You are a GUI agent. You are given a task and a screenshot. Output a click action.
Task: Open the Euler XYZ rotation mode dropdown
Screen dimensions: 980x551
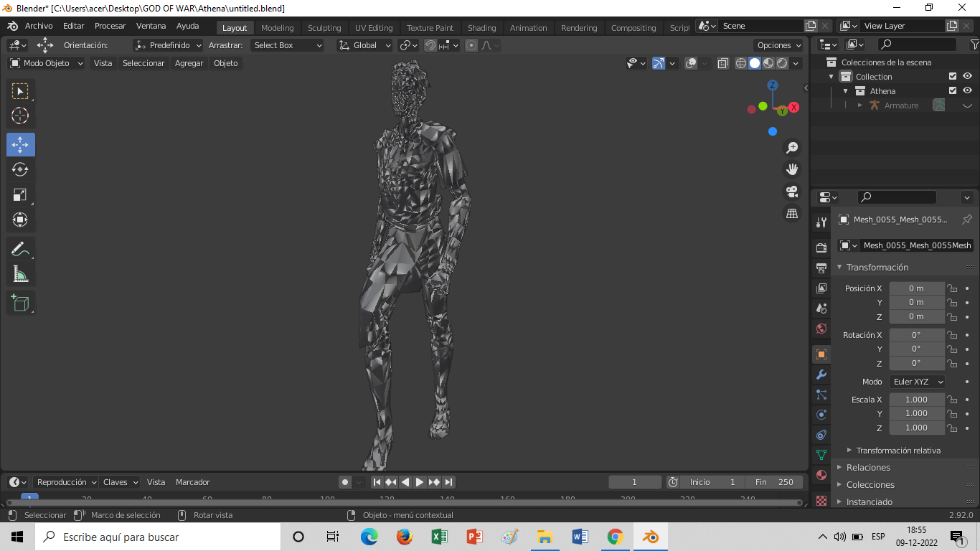[918, 382]
